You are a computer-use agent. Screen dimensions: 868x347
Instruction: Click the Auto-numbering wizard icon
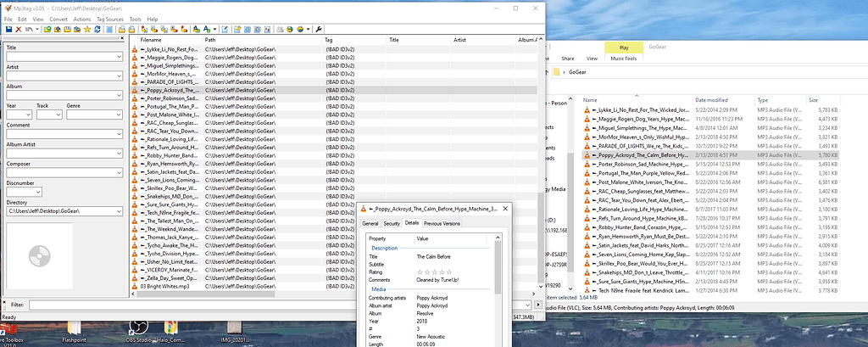point(267,29)
